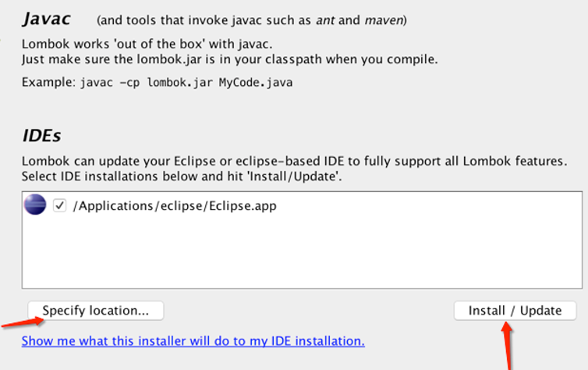
Task: Click the Install / Update button
Action: (x=515, y=311)
